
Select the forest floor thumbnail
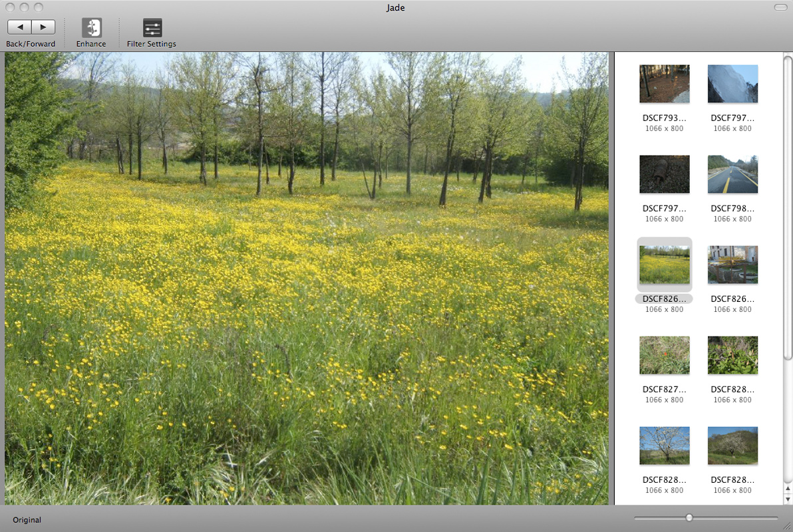point(664,83)
